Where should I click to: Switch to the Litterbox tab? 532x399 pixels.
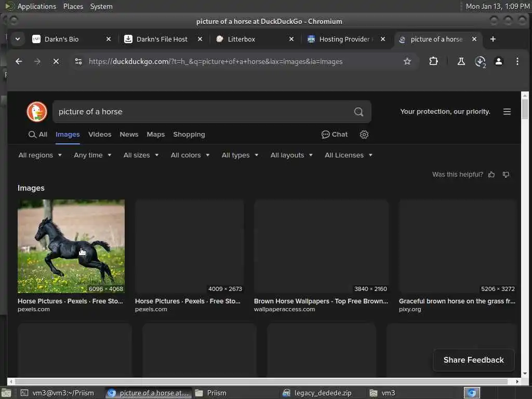coord(241,39)
